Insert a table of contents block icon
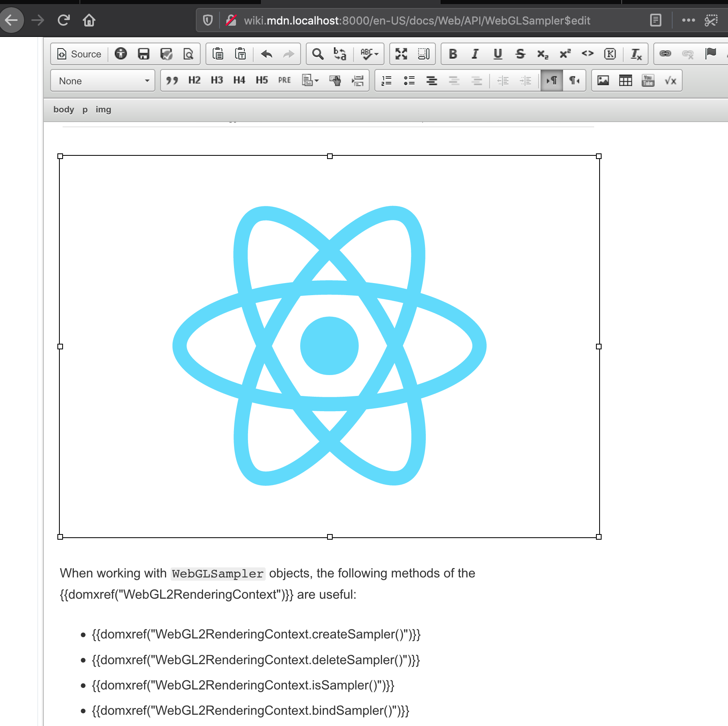Viewport: 728px width, 726px height. click(358, 81)
